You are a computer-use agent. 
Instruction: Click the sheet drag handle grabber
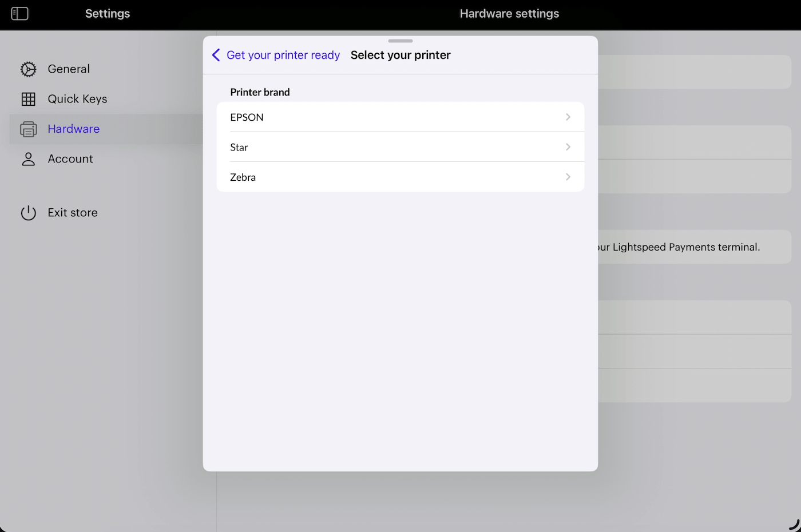coord(400,41)
